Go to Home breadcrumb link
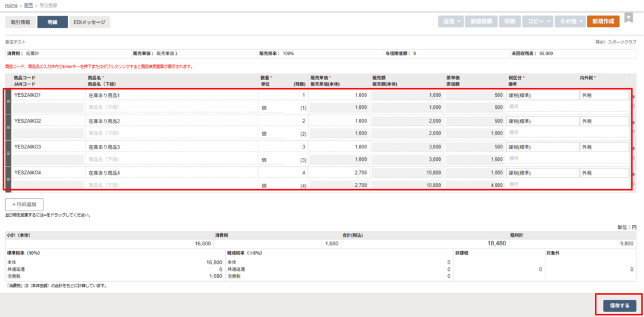 [x=11, y=5]
